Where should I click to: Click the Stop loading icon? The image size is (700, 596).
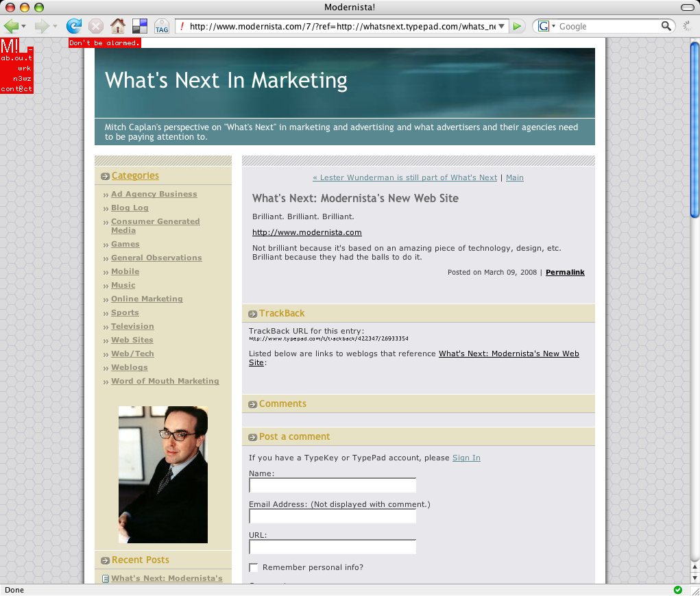pyautogui.click(x=95, y=26)
